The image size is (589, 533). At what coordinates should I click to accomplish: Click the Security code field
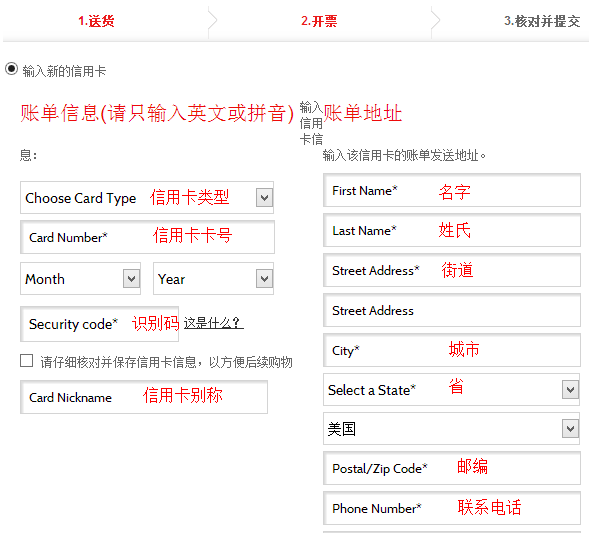100,324
